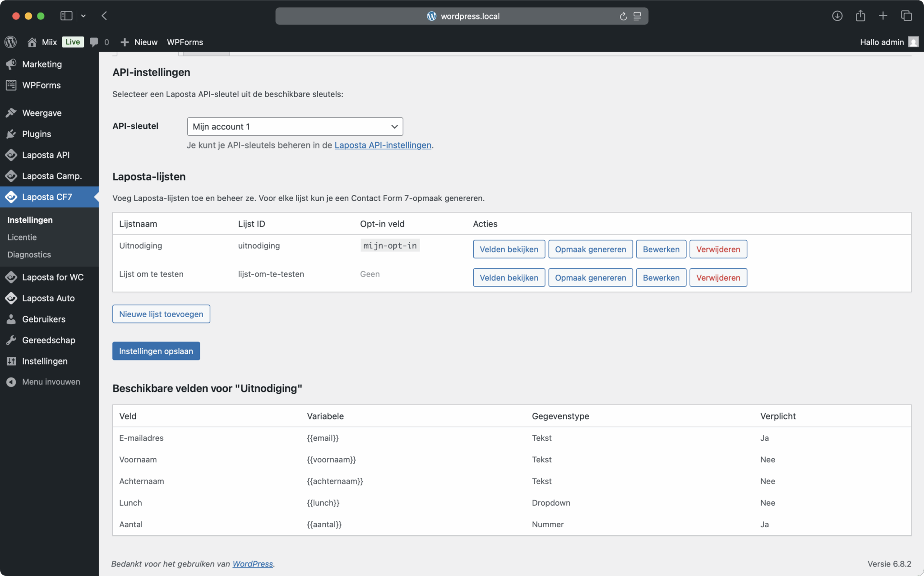Click the Marketing megaphone icon
Viewport: 924px width, 576px height.
pos(11,64)
